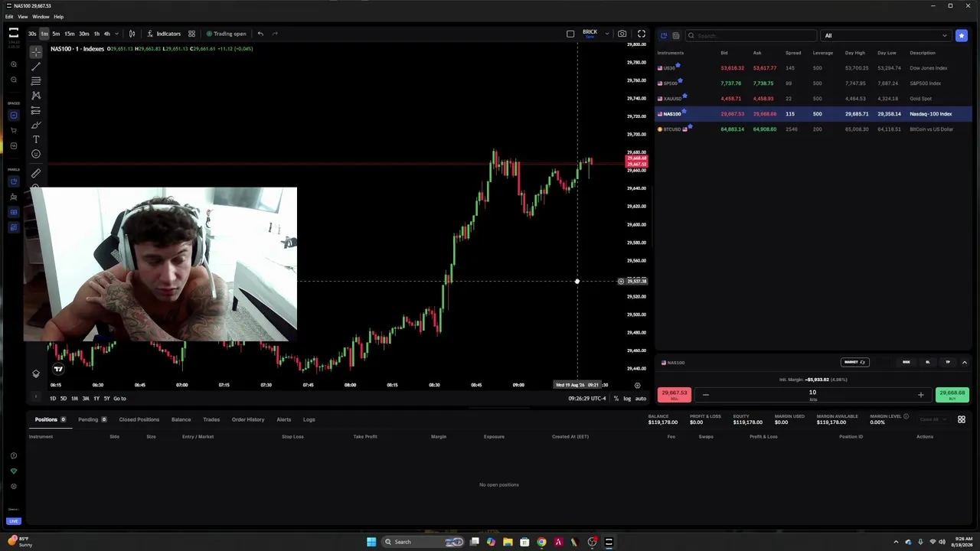Screen dimensions: 980x551
Task: Toggle the log scale
Action: click(627, 399)
